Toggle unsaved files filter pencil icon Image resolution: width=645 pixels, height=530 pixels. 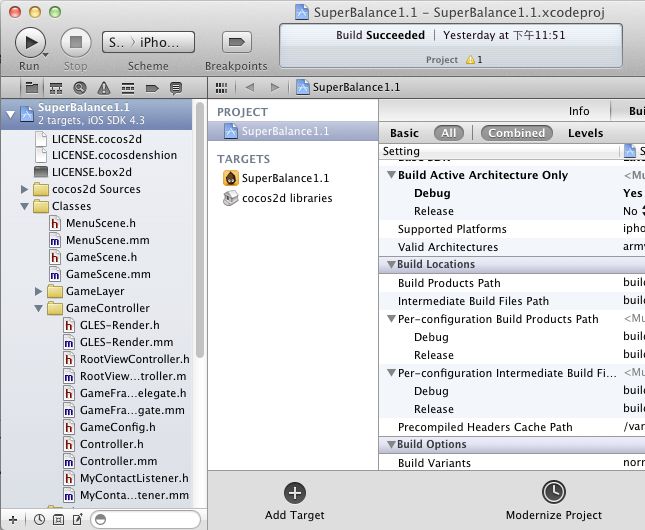(x=77, y=519)
